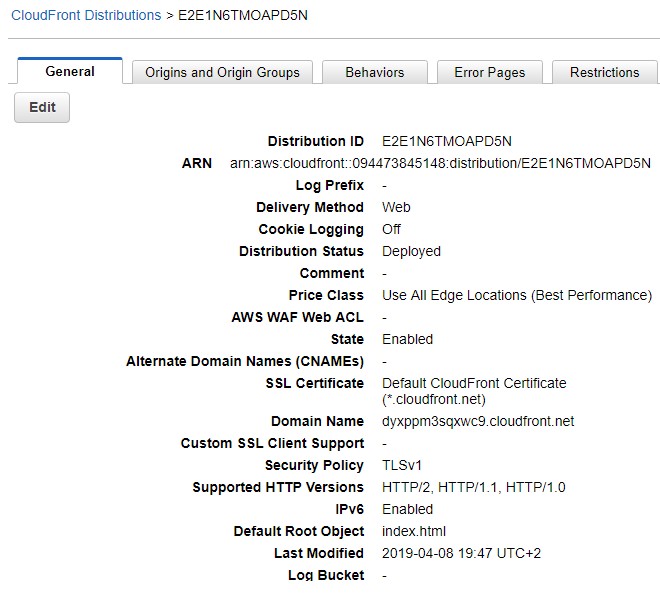Open the CloudFront Distributions breadcrumb link
This screenshot has width=660, height=604.
tap(86, 16)
